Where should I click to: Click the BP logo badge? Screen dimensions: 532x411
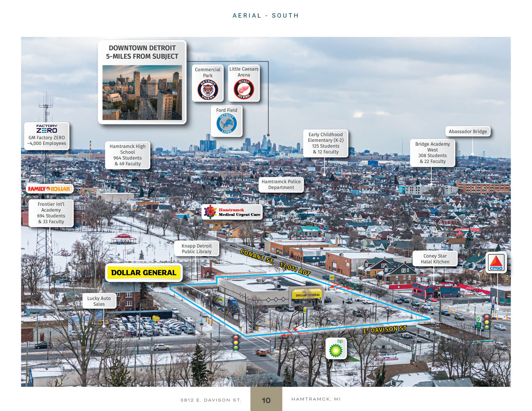pyautogui.click(x=336, y=349)
